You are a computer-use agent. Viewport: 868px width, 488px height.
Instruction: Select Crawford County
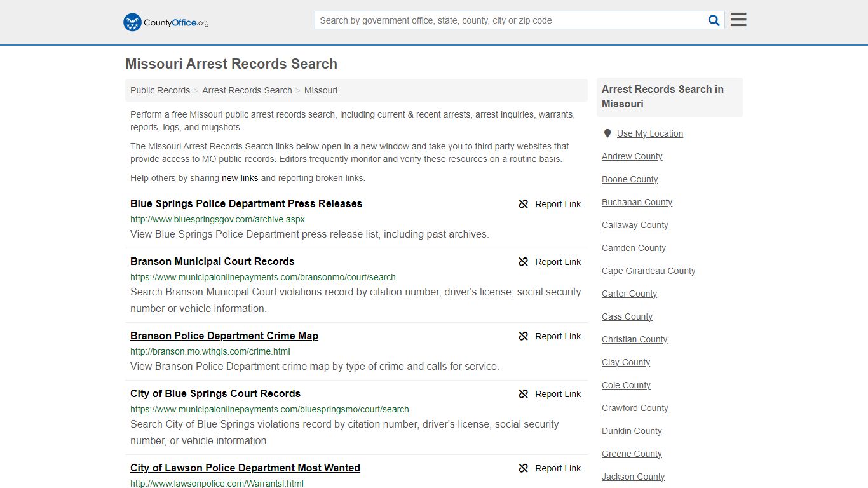(635, 408)
